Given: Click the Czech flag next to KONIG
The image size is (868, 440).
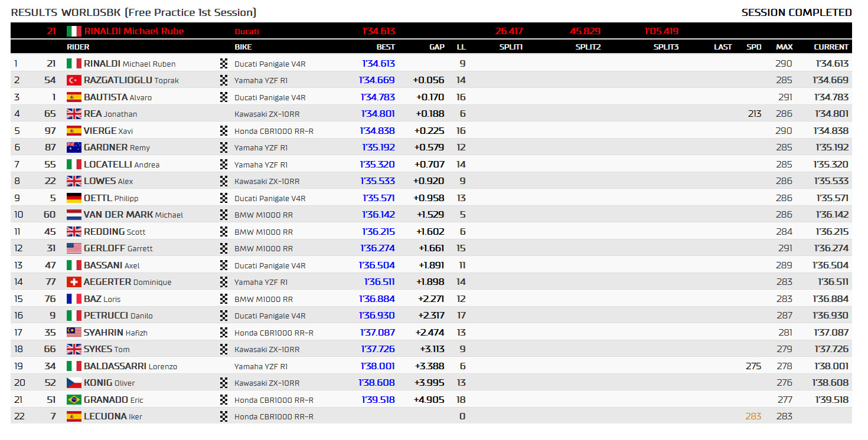Looking at the screenshot, I should point(74,383).
